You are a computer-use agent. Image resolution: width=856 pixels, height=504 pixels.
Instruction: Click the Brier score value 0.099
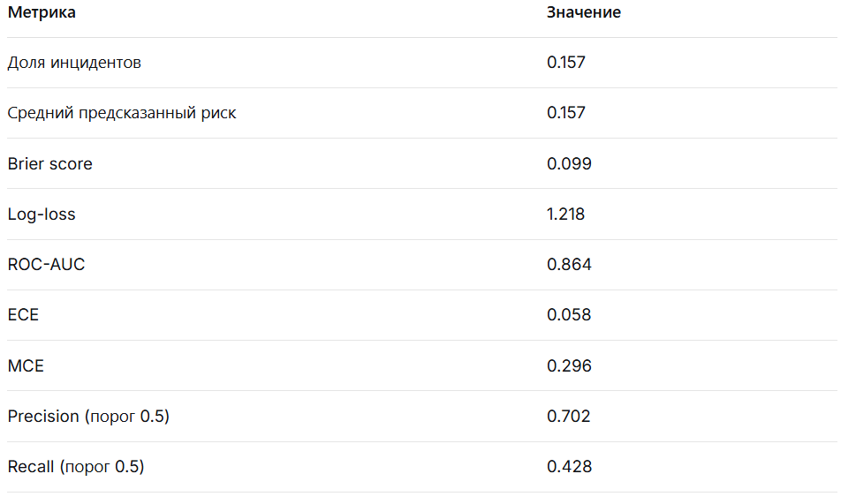[570, 163]
